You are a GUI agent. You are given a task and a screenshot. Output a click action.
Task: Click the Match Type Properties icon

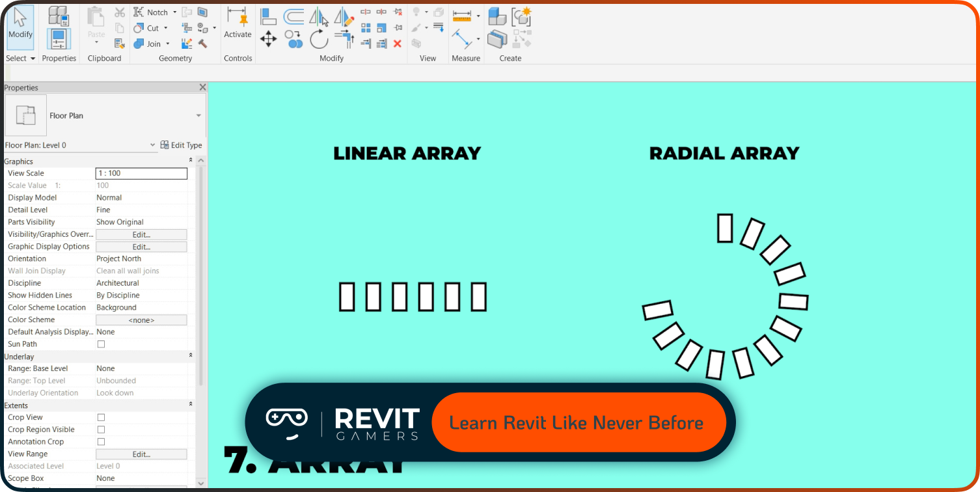120,44
